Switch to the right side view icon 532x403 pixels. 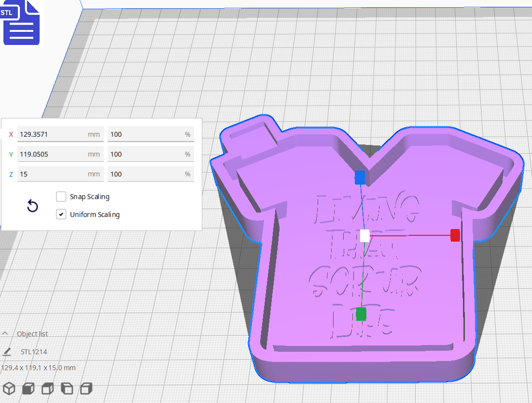(x=85, y=388)
